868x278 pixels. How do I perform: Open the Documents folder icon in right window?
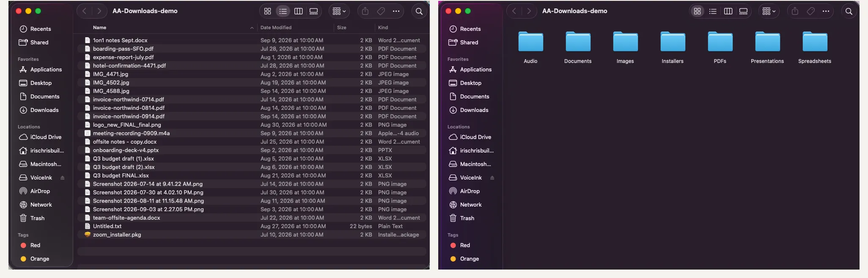578,42
